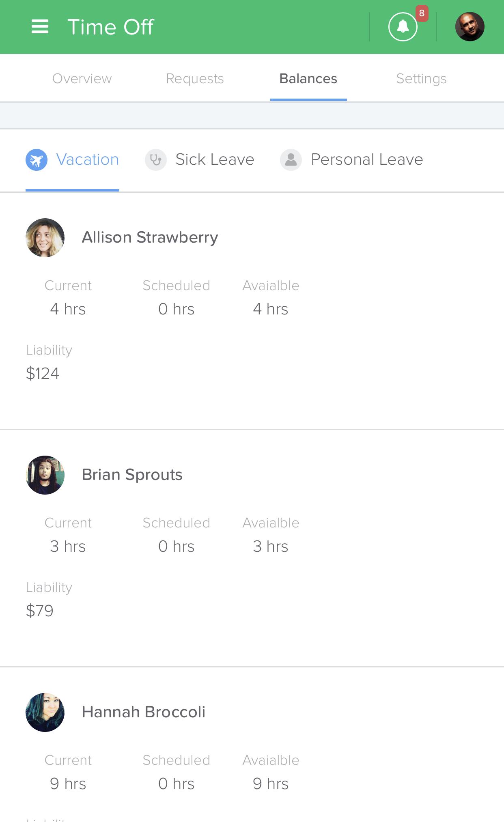Open Allison Strawberry's profile photo
504x822 pixels.
tap(45, 238)
